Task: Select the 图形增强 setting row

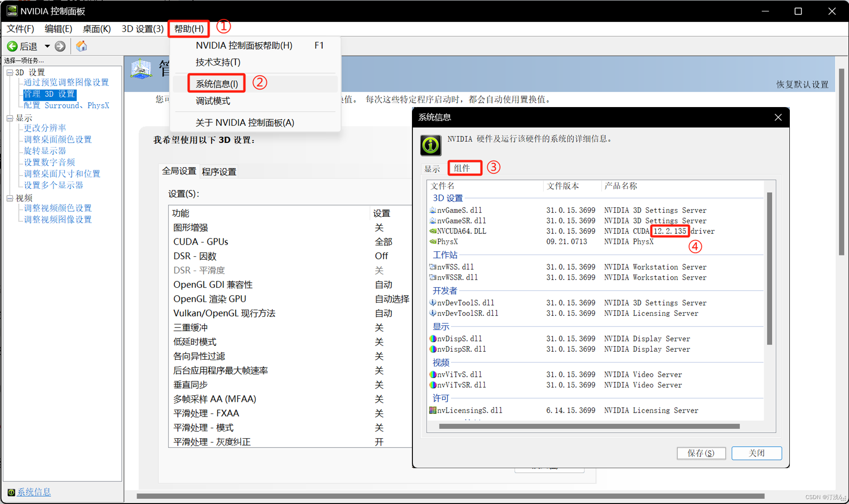Action: click(290, 228)
